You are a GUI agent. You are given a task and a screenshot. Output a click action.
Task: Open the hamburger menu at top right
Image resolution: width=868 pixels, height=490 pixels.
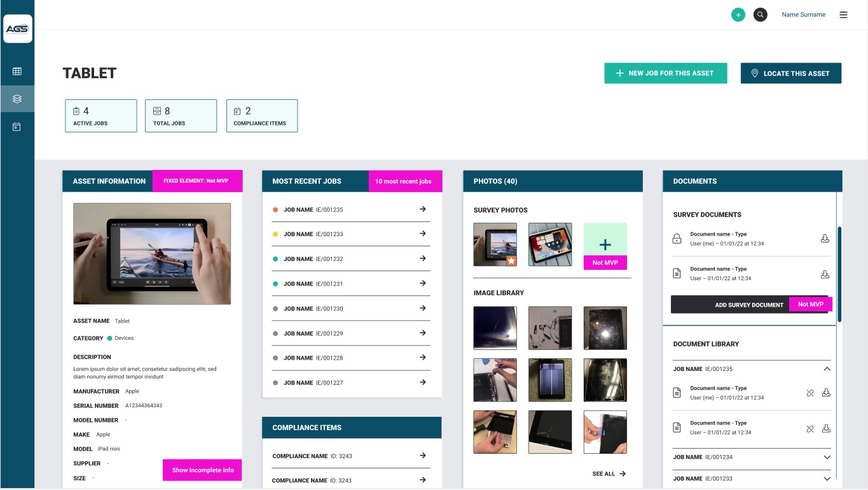coord(843,14)
